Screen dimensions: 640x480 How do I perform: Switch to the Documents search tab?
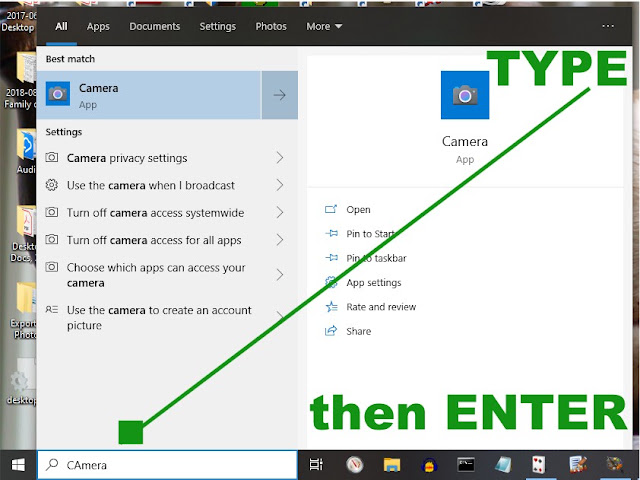click(x=155, y=27)
